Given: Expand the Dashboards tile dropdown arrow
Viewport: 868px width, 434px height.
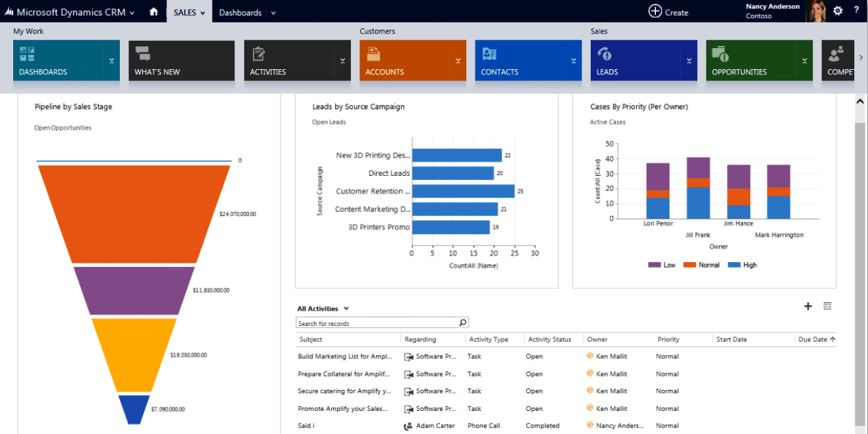Looking at the screenshot, I should pos(111,61).
